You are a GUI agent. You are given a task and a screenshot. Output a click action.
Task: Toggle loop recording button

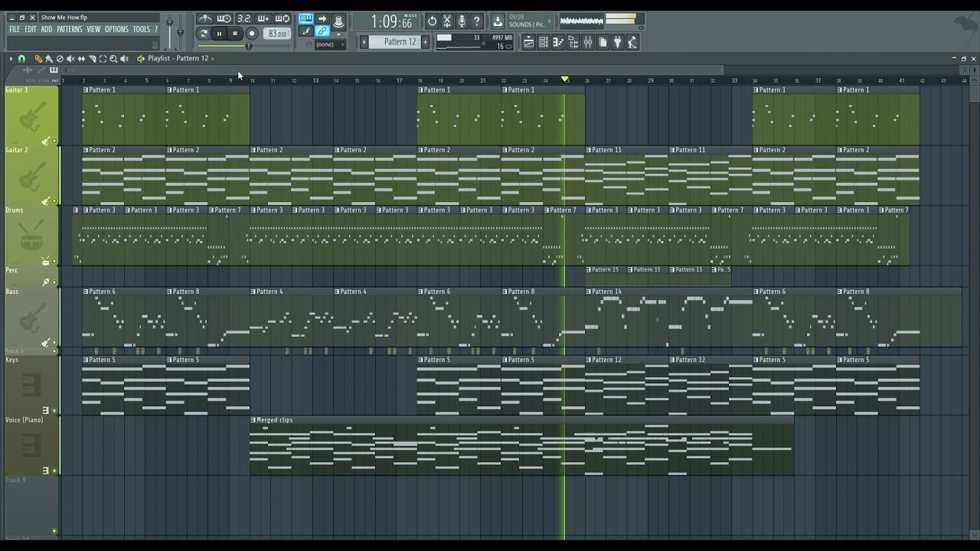(283, 18)
